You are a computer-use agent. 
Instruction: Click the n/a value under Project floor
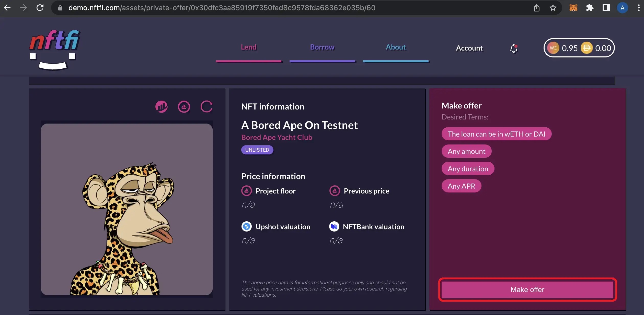(x=248, y=204)
